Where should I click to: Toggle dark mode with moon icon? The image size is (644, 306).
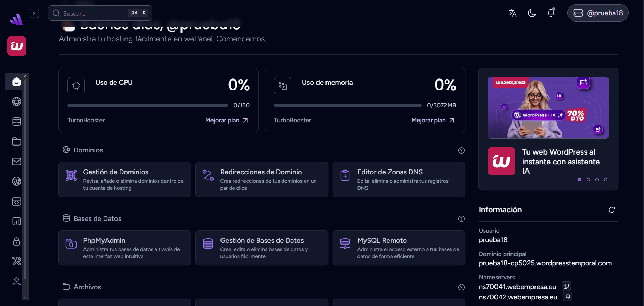pyautogui.click(x=532, y=13)
